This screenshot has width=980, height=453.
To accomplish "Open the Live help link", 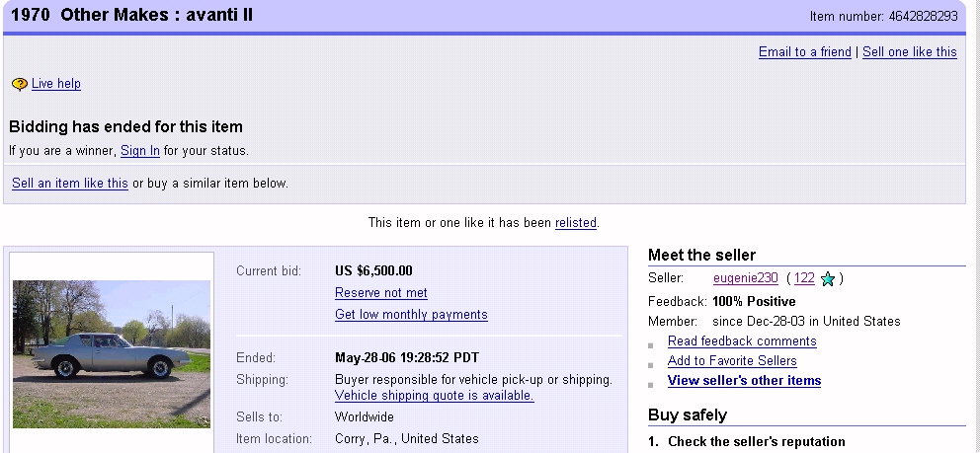I will [56, 84].
